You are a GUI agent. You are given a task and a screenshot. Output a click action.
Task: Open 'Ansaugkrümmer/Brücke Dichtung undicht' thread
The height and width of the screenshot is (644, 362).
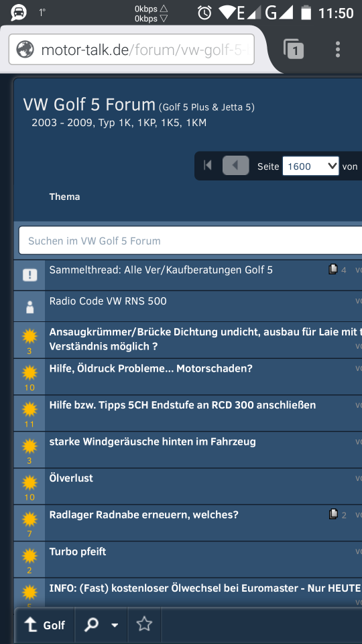coord(205,339)
